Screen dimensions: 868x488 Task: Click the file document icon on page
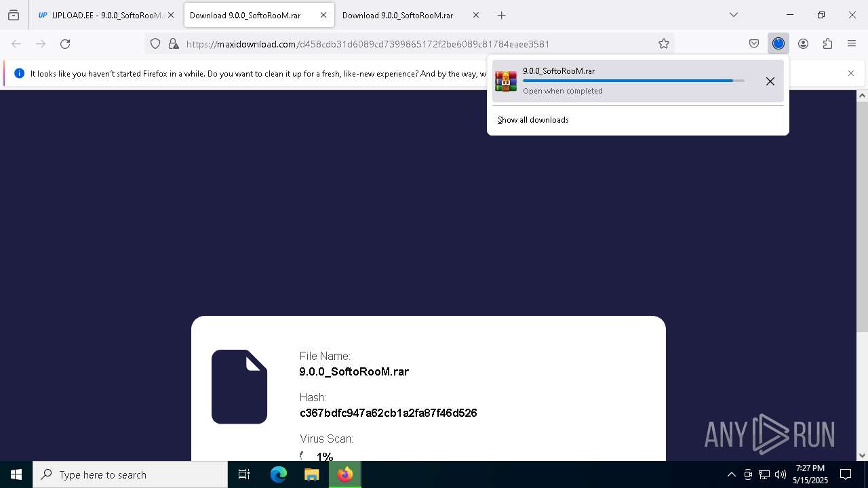click(239, 387)
